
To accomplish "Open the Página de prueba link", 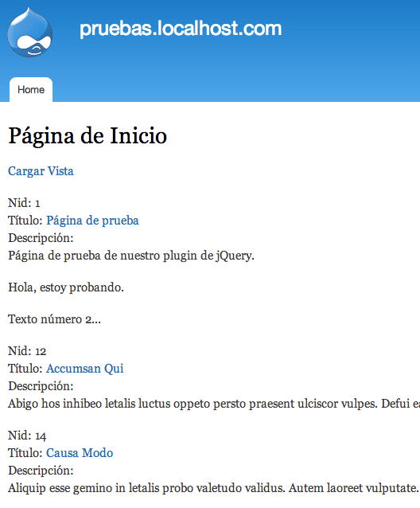I will (92, 221).
